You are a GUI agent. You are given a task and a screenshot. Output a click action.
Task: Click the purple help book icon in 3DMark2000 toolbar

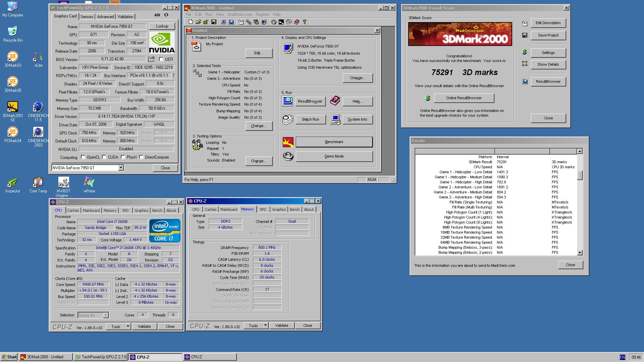click(x=297, y=22)
